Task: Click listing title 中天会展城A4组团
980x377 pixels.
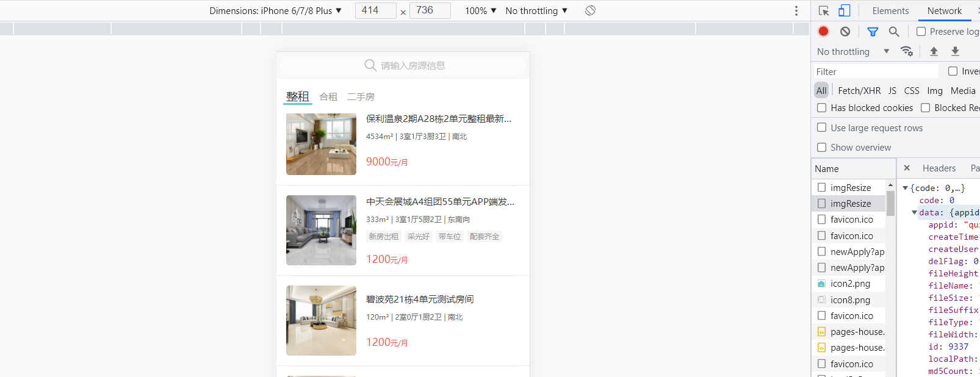Action: 440,202
